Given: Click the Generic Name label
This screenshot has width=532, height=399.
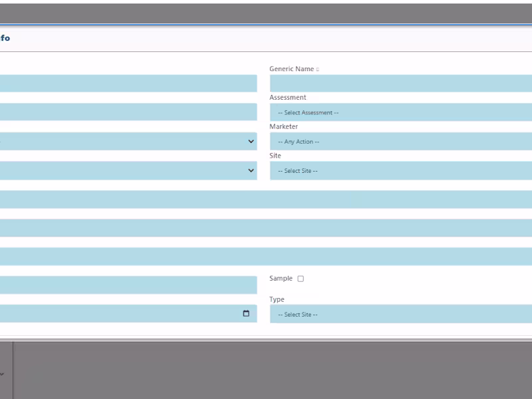Looking at the screenshot, I should click(291, 69).
